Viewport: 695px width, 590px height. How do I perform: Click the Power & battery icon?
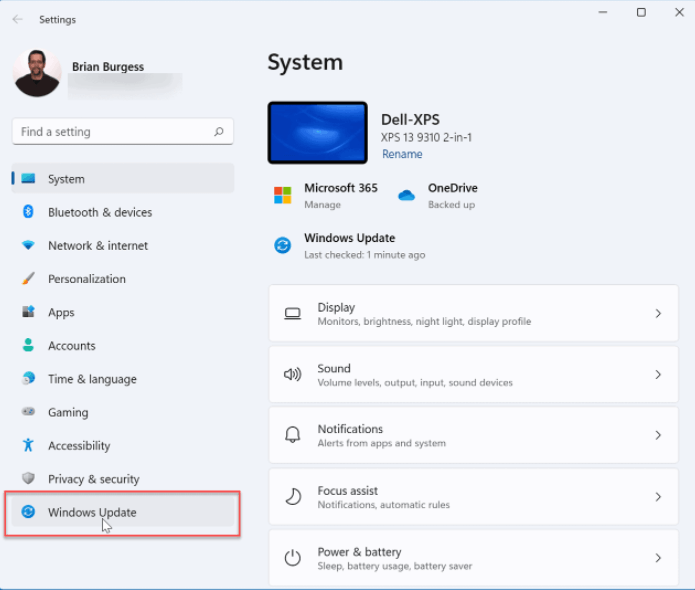click(293, 558)
